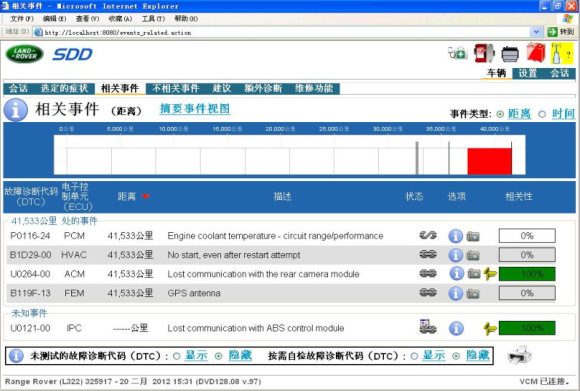The height and width of the screenshot is (391, 580).
Task: Click the green 100% relevance bar for U0264-00
Action: (527, 274)
